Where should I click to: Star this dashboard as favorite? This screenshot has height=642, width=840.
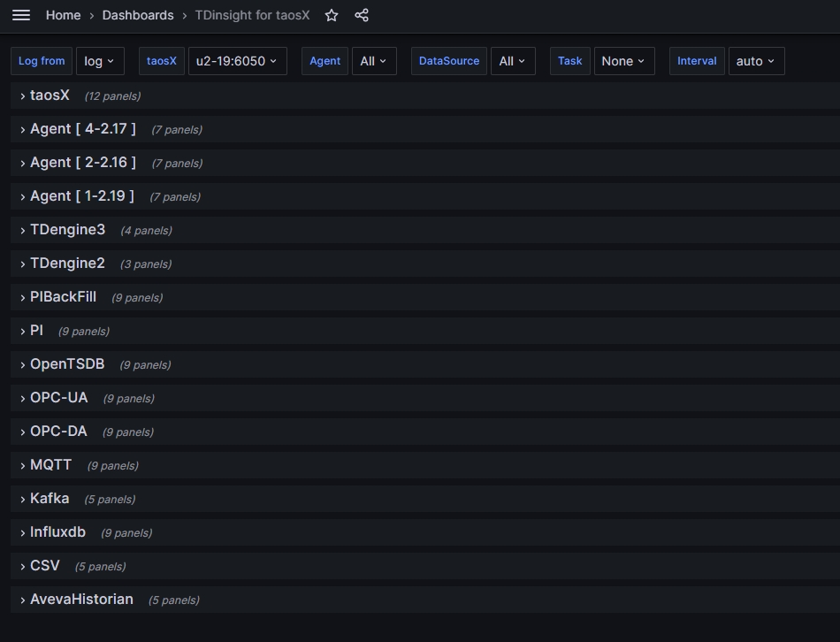pyautogui.click(x=332, y=15)
